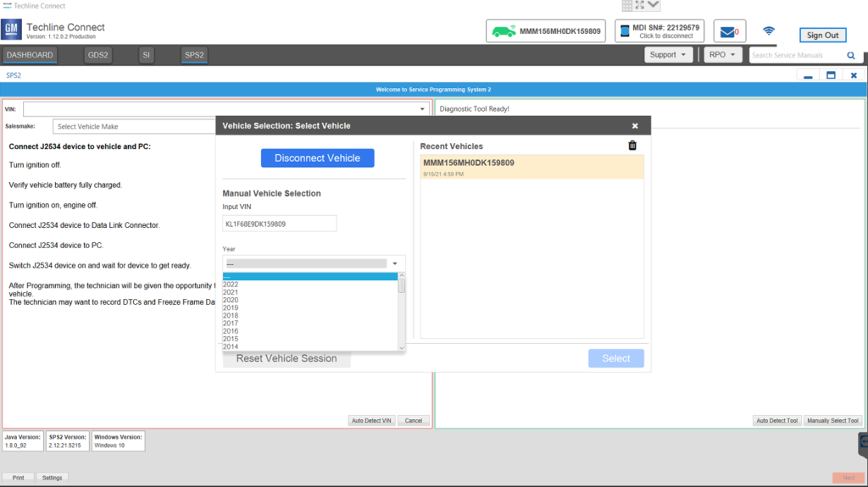Click the search magnifier icon
This screenshot has height=487, width=868.
851,55
